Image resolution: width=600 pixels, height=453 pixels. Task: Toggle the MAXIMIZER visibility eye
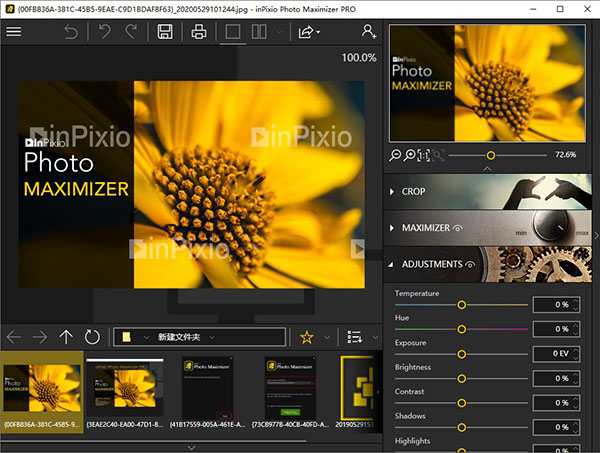point(458,228)
